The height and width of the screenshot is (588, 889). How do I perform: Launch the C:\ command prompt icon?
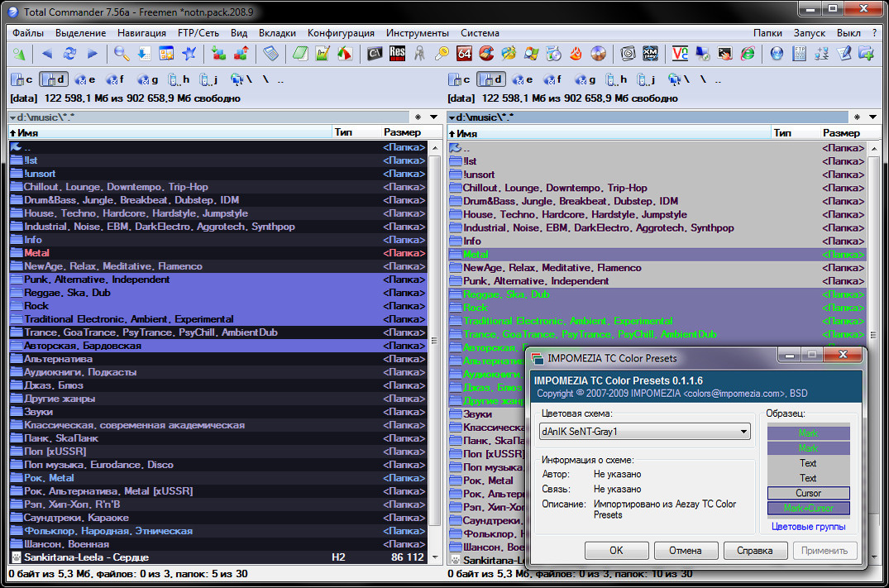click(x=375, y=54)
